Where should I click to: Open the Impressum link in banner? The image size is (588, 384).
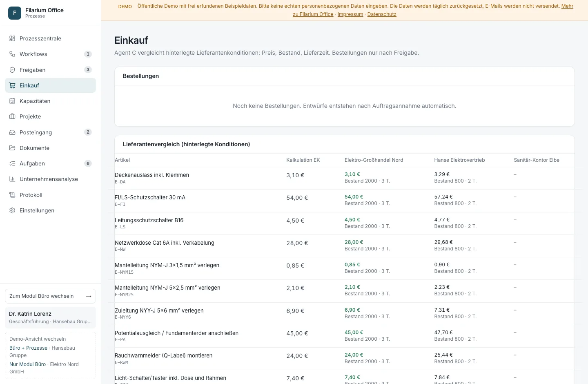point(350,14)
